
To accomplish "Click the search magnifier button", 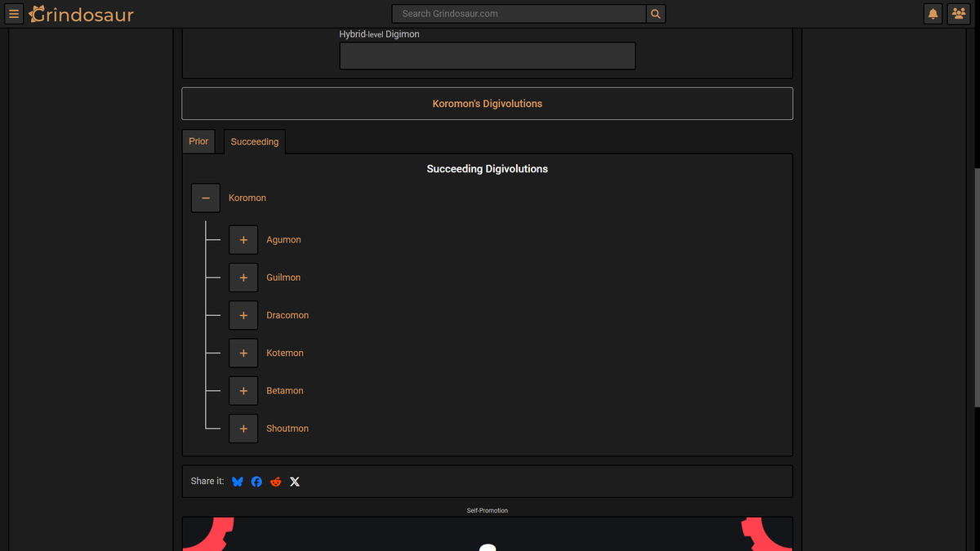I will [x=655, y=14].
